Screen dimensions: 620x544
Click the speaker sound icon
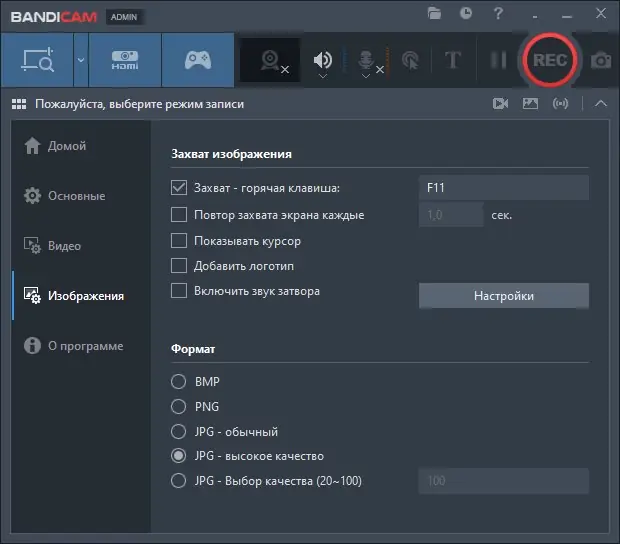pyautogui.click(x=322, y=59)
